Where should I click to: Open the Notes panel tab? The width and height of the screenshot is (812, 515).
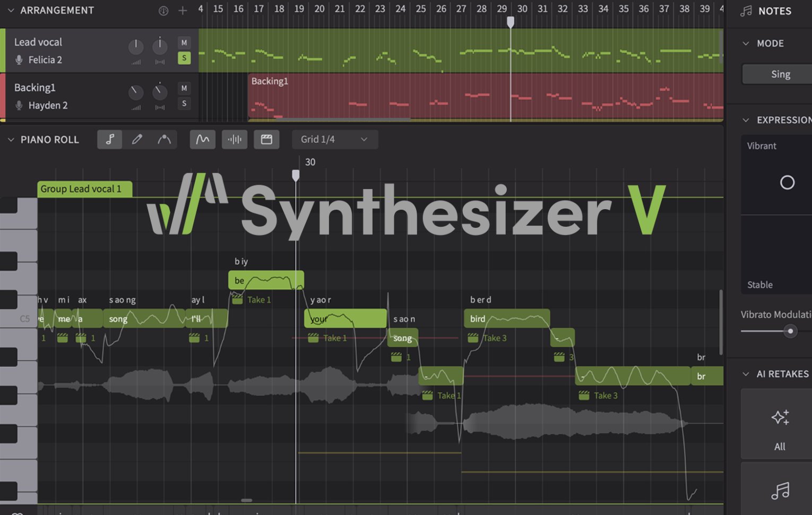(775, 11)
